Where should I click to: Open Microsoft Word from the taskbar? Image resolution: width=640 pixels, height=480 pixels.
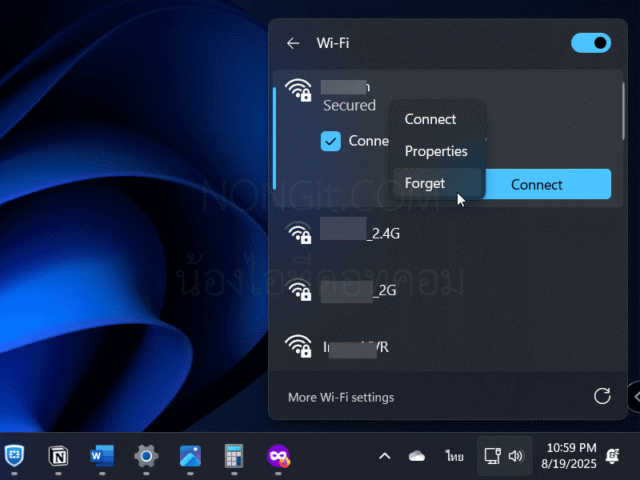pos(102,456)
